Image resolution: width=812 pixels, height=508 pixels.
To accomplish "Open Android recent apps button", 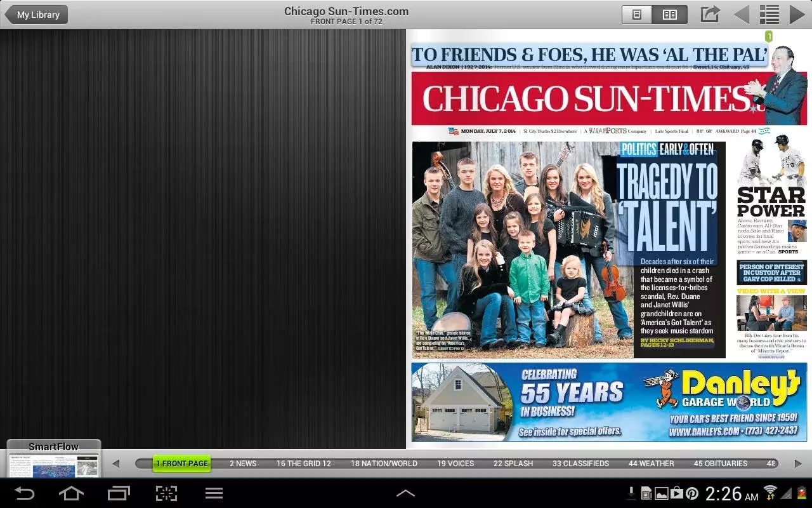I will [x=119, y=493].
